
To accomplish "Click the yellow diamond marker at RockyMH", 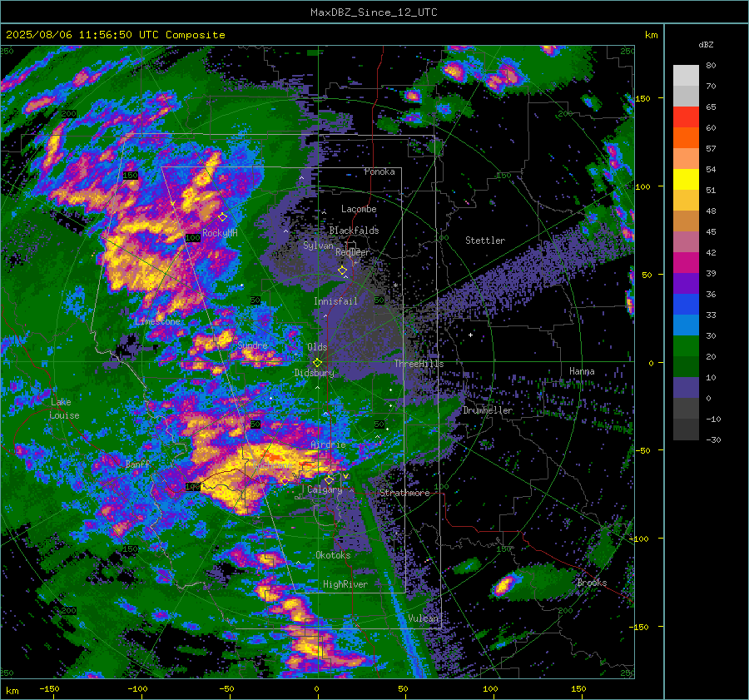I will tap(222, 217).
